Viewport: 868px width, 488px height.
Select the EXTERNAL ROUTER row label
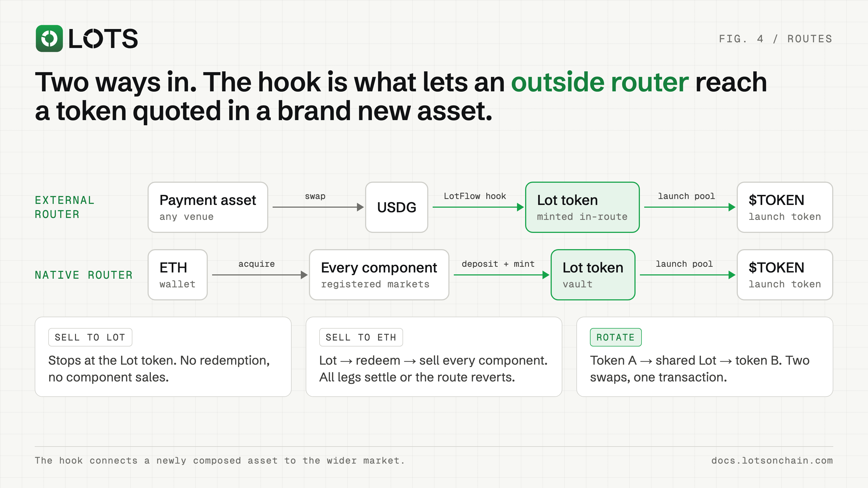click(x=65, y=207)
